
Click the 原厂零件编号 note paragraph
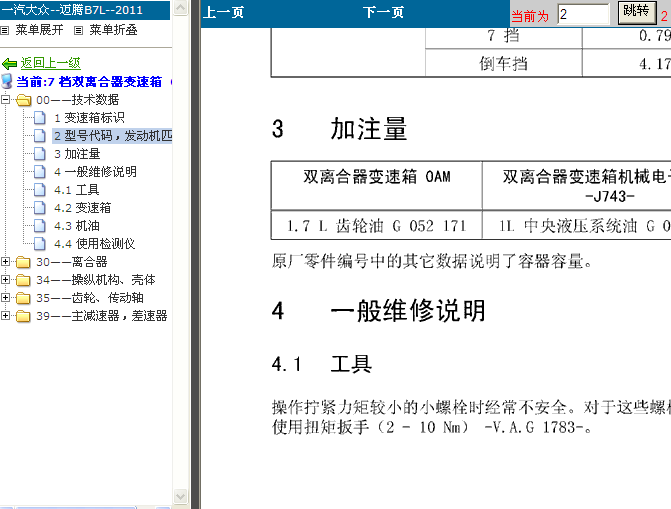(x=432, y=261)
